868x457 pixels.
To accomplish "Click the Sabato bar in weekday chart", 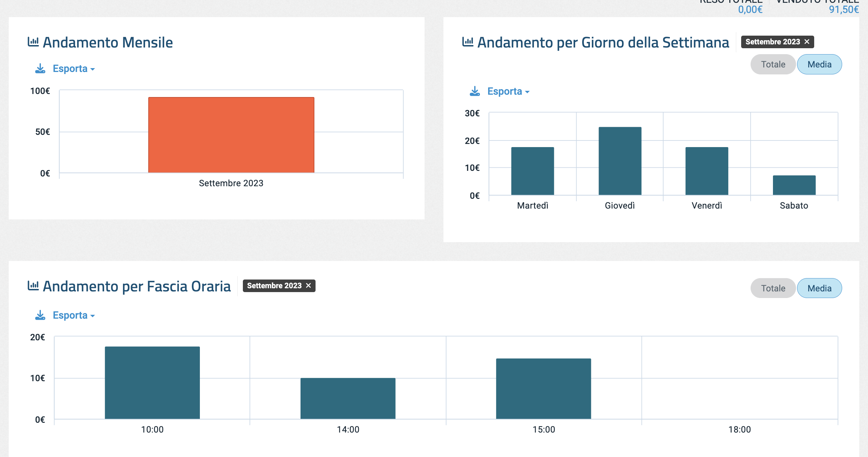I will [x=794, y=185].
